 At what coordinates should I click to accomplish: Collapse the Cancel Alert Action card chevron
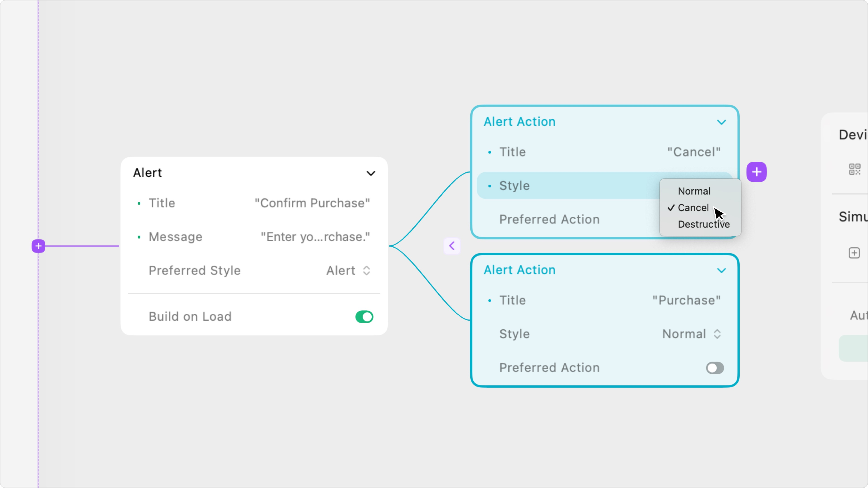pos(721,122)
